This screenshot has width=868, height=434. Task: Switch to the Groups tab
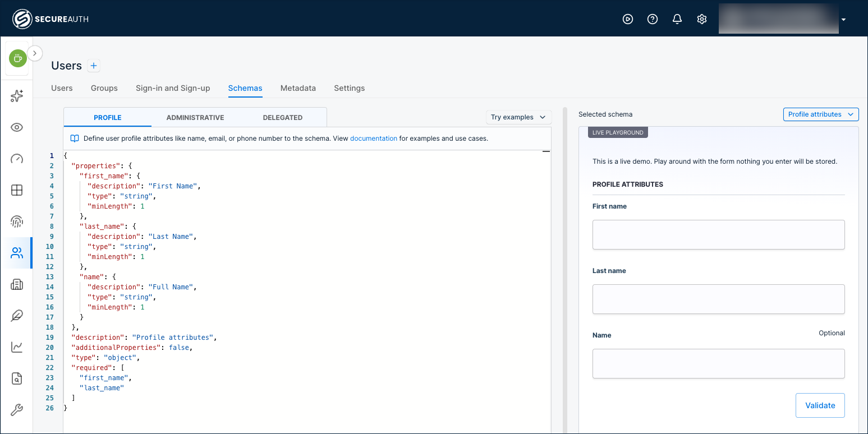[x=104, y=88]
